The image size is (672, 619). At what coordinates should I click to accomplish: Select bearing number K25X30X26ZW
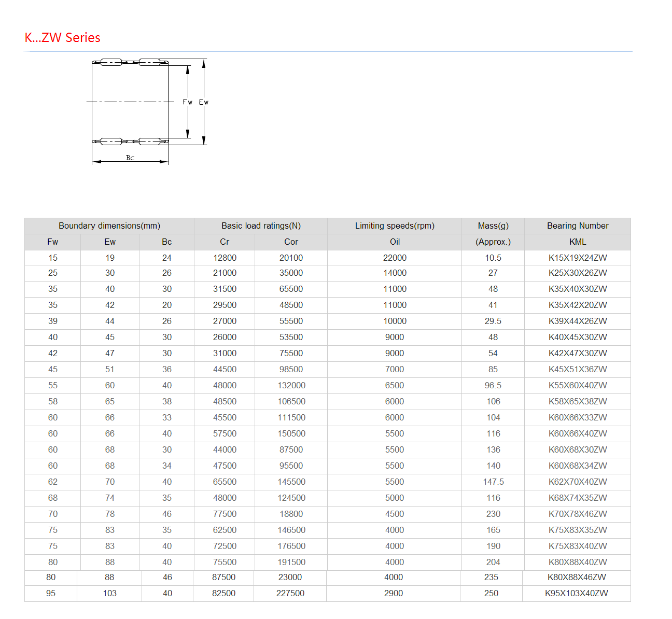pyautogui.click(x=578, y=273)
